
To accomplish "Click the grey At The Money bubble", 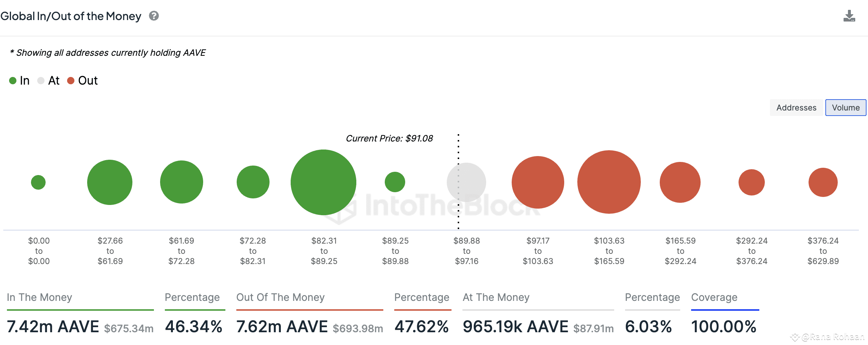I will (466, 182).
